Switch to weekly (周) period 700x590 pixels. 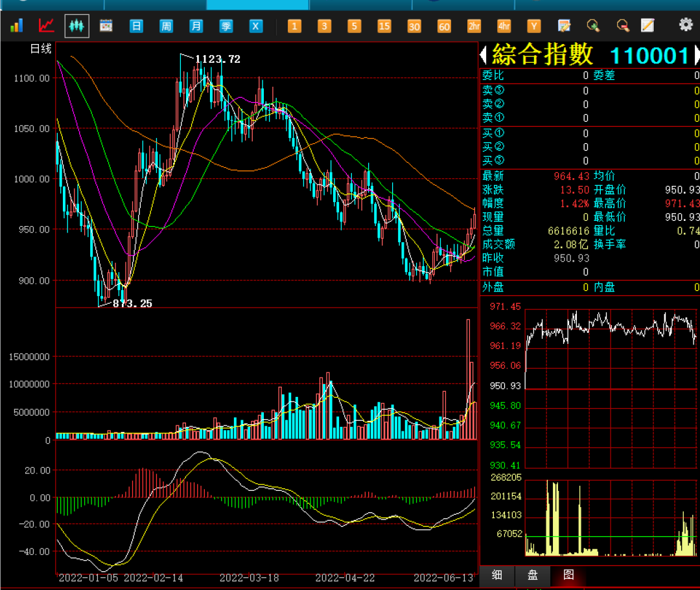166,26
